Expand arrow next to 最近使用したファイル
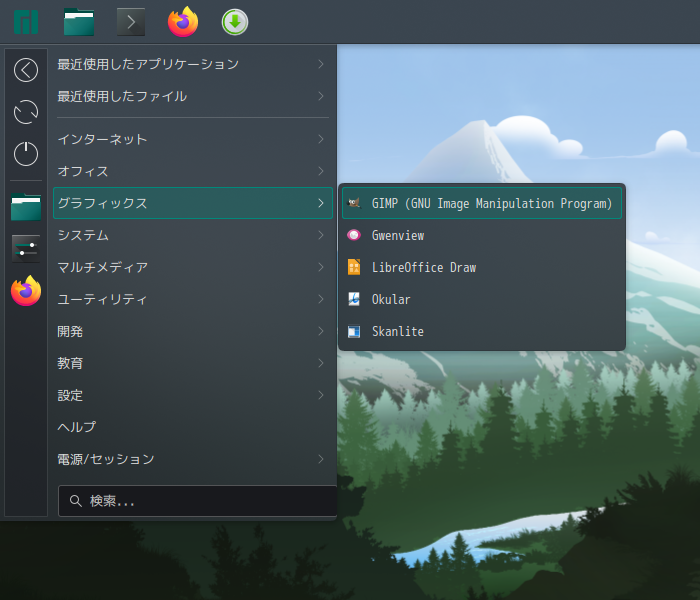Image resolution: width=700 pixels, height=600 pixels. click(321, 96)
